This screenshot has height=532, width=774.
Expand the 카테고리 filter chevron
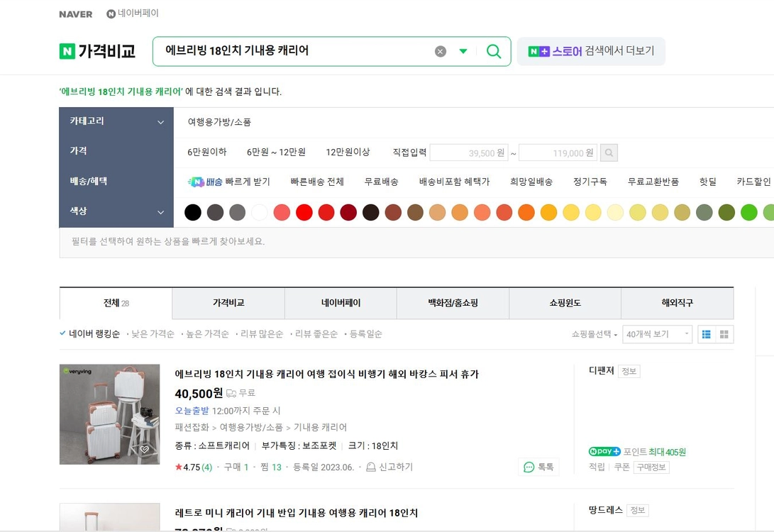tap(160, 122)
